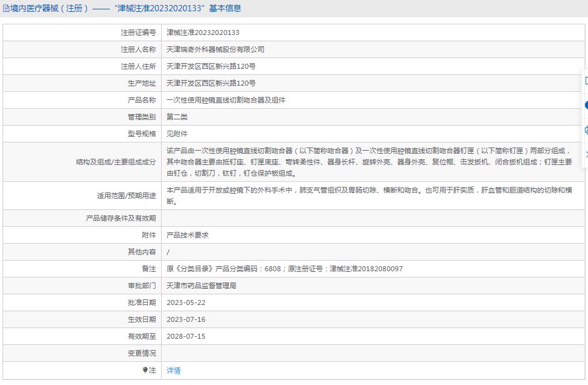
Task: Select the slash value in 其他内容 row
Action: point(168,252)
